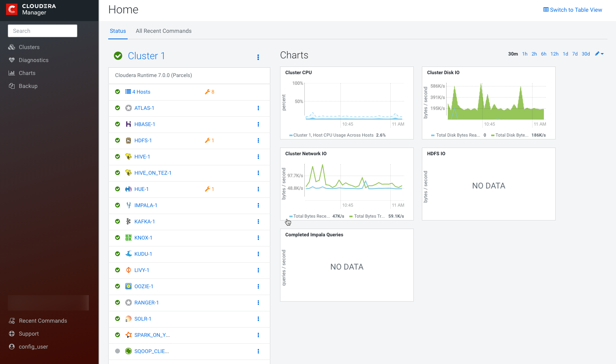616x364 pixels.
Task: Click the Backup sidebar icon
Action: tap(12, 86)
